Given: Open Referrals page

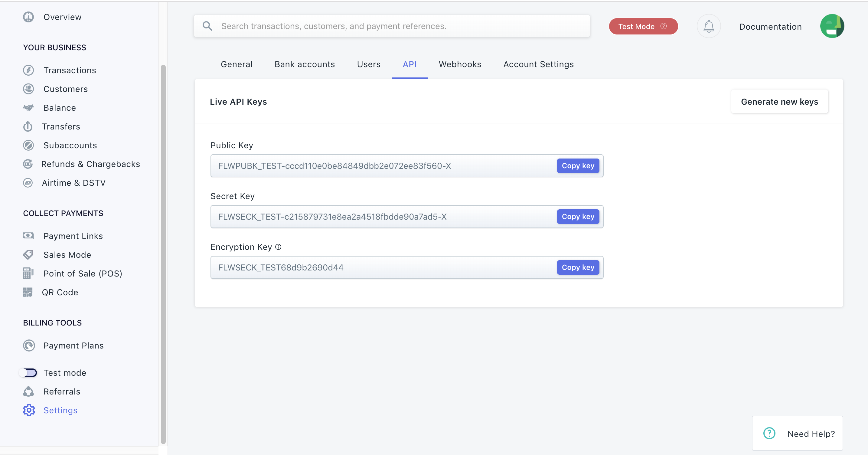Looking at the screenshot, I should click(62, 391).
